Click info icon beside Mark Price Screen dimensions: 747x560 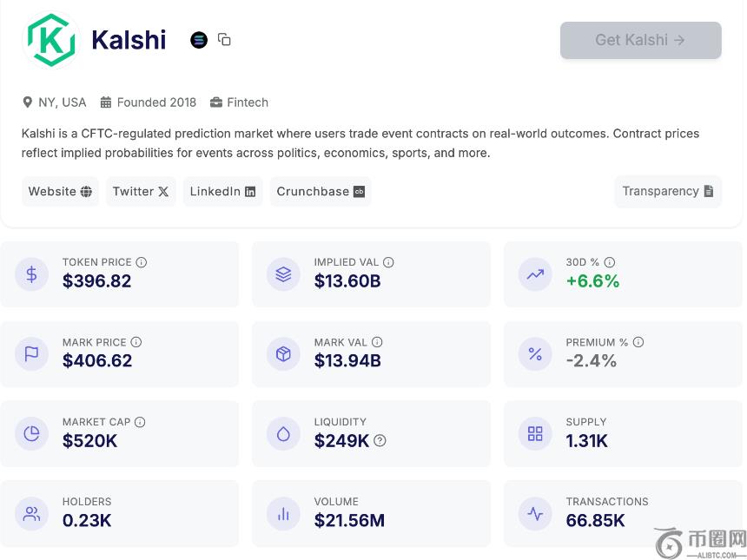[x=136, y=342]
